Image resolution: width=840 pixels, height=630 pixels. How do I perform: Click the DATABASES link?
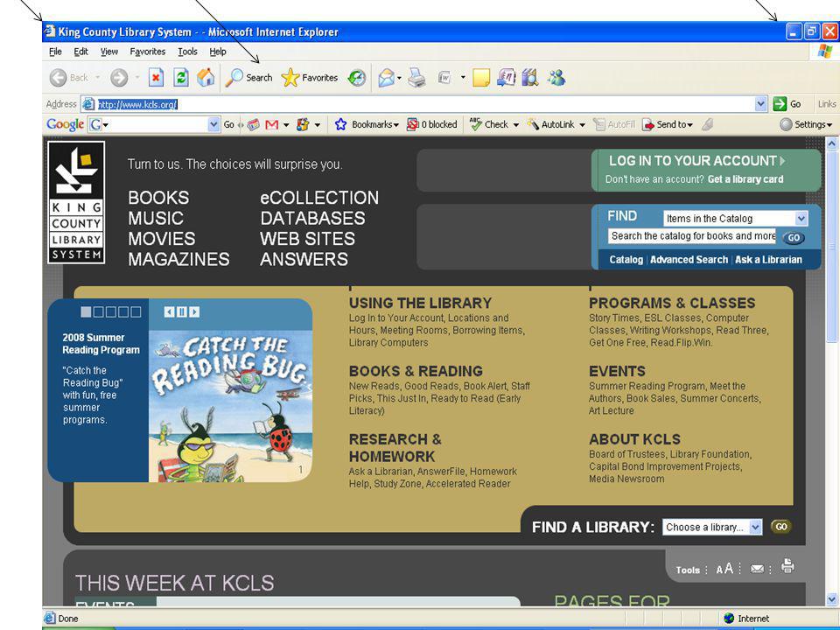pos(312,218)
